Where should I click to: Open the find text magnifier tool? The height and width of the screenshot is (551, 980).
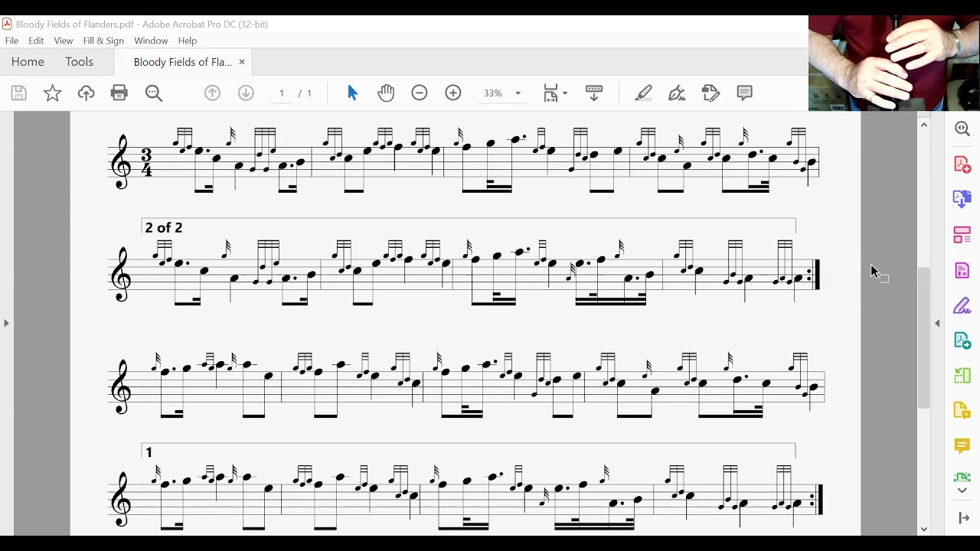click(x=154, y=93)
